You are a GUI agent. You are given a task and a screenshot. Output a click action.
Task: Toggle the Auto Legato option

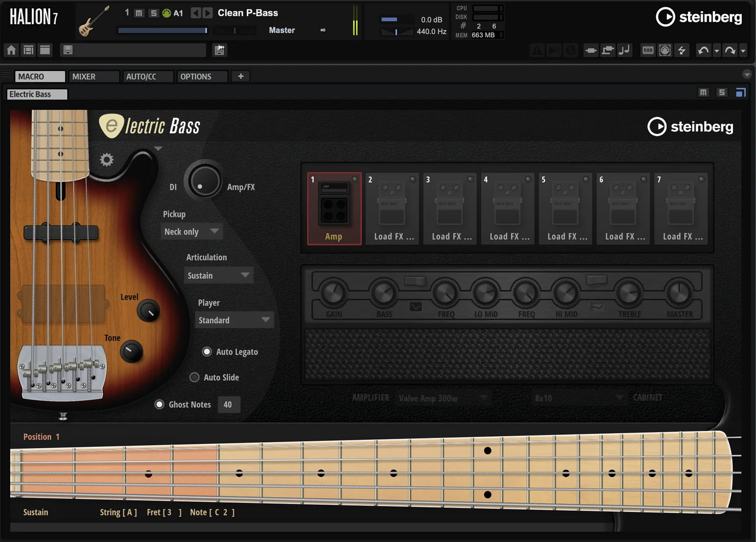[x=207, y=352]
